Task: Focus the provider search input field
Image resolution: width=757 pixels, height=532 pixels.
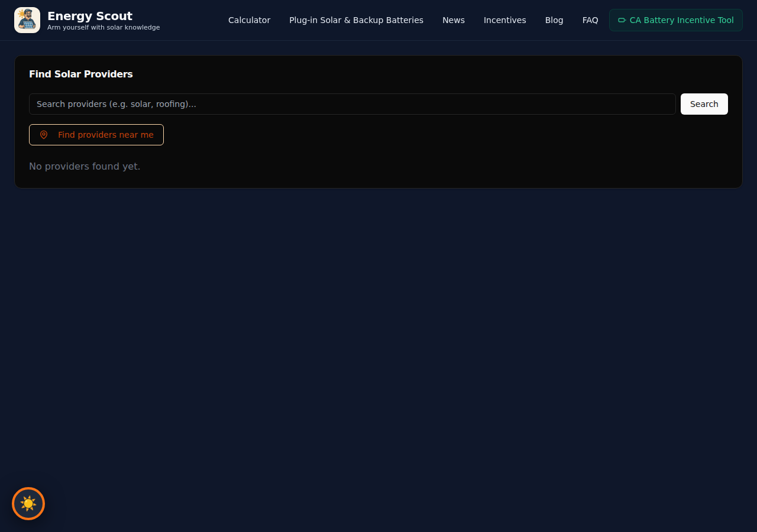Action: tap(352, 104)
